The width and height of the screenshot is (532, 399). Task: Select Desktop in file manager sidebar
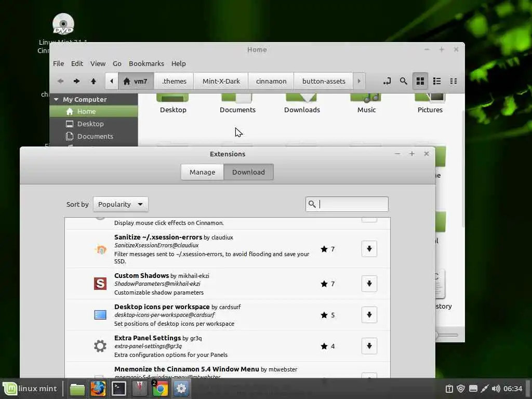(94, 124)
